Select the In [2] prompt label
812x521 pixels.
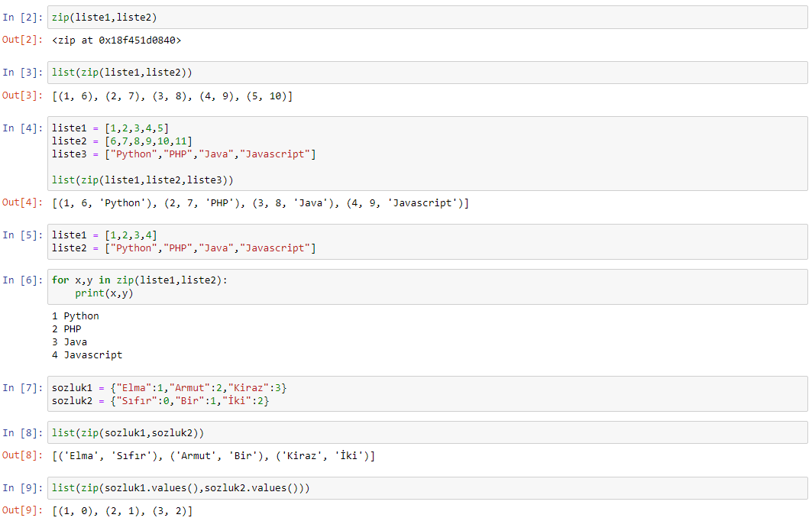point(22,17)
